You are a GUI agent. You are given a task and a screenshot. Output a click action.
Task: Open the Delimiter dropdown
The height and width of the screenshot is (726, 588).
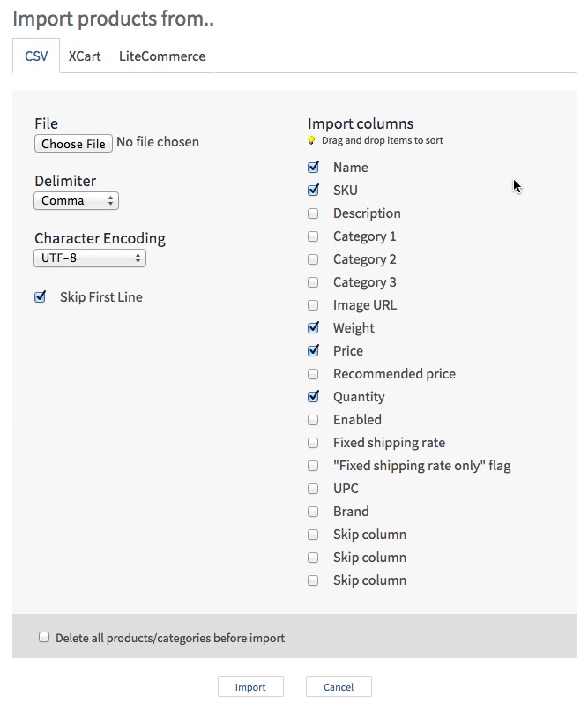[x=76, y=200]
